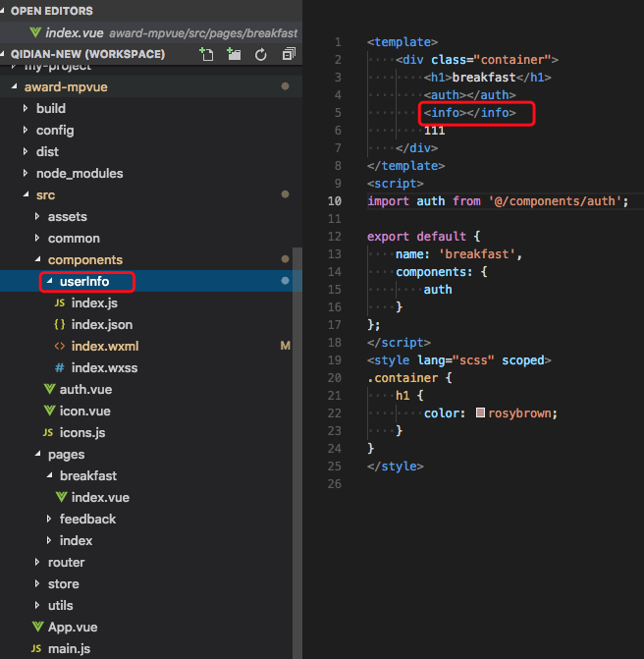Image resolution: width=644 pixels, height=659 pixels.
Task: Open icons.js file
Action: pyautogui.click(x=82, y=433)
